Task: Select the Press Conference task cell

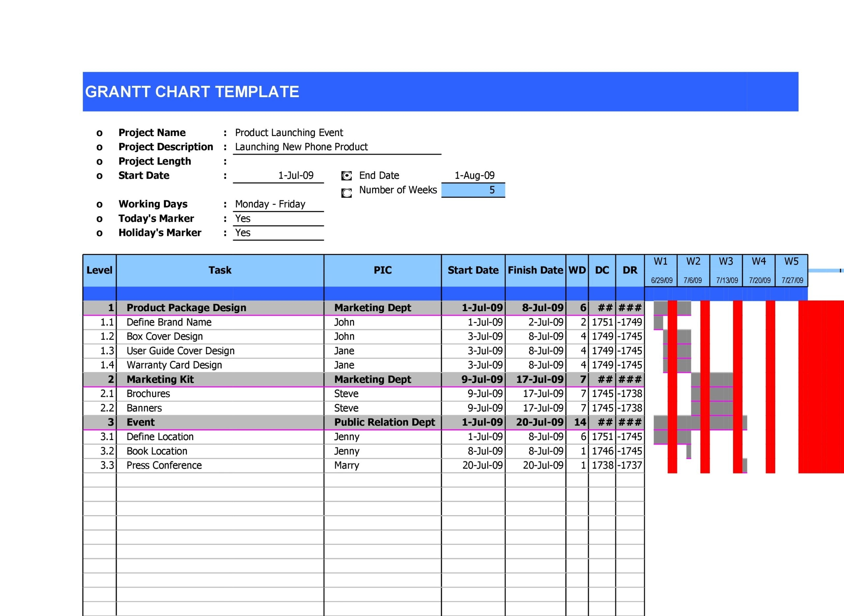Action: pyautogui.click(x=164, y=465)
